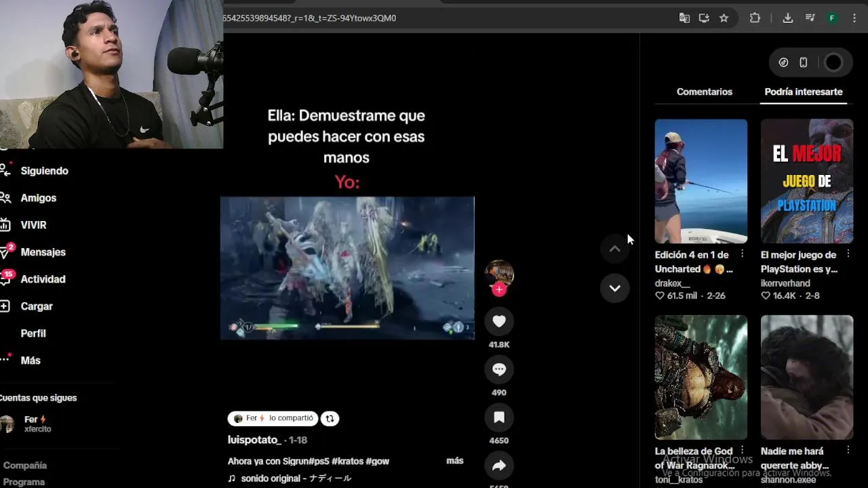This screenshot has height=488, width=868.
Task: Click 'Edición 4 en 1 de Uncharted' title
Action: 694,262
